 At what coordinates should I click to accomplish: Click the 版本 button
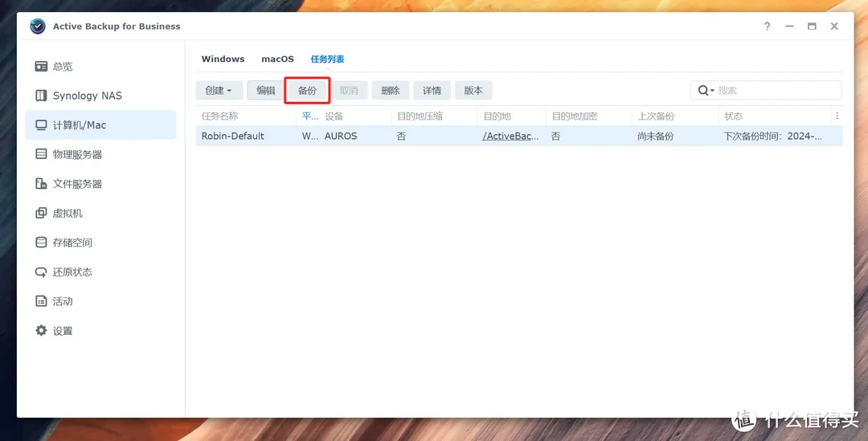point(473,90)
